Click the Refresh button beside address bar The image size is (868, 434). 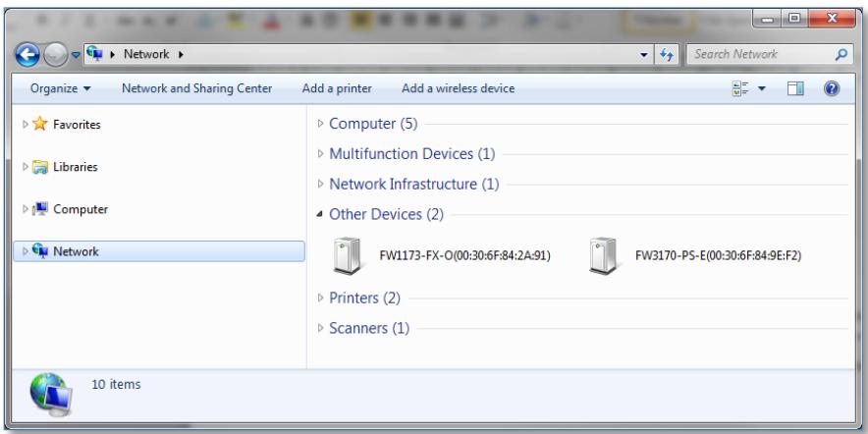667,55
